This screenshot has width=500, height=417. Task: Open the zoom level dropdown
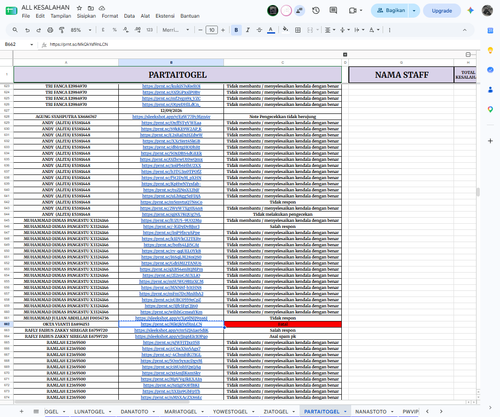point(81,30)
